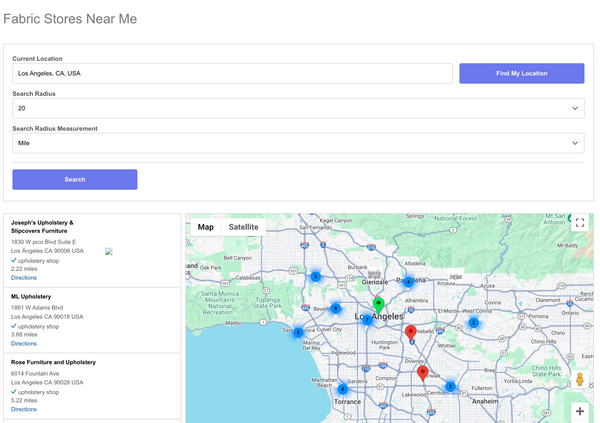
Task: Click upholstery shop checkmark under Rose Furniture
Action: [x=14, y=391]
